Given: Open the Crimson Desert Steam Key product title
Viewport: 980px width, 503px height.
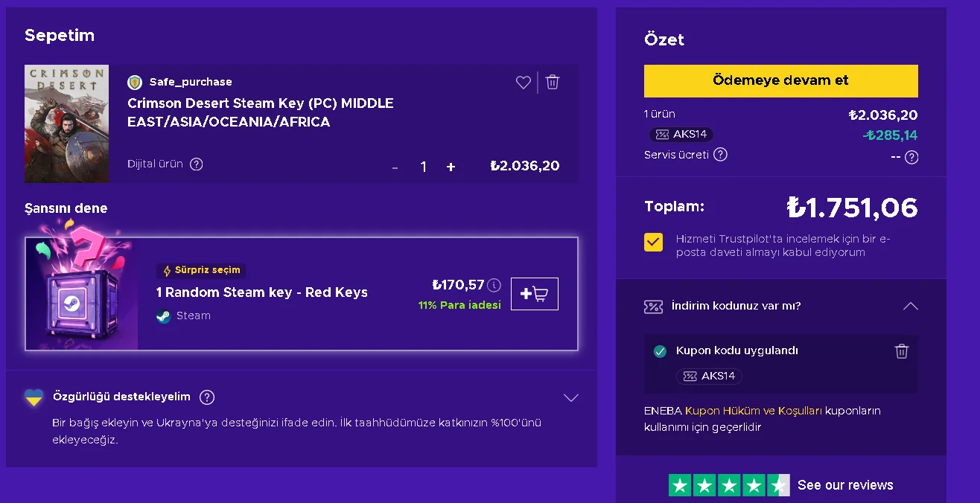Looking at the screenshot, I should tap(261, 112).
